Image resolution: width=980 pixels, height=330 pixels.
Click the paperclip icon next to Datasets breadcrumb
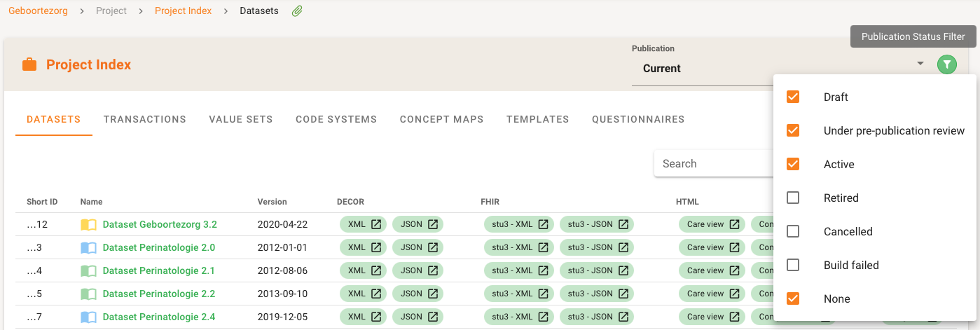(297, 11)
